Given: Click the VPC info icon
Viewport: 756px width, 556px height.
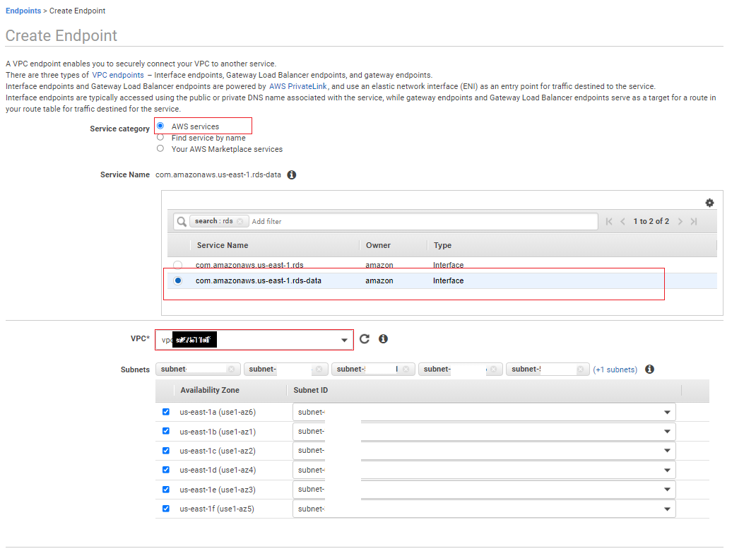Looking at the screenshot, I should [x=384, y=339].
